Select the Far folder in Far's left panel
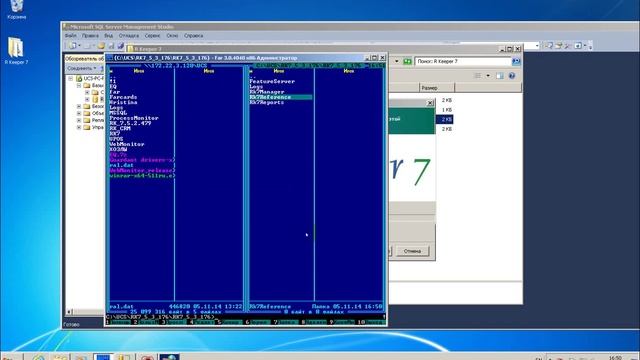This screenshot has width=640, height=360. (115, 92)
